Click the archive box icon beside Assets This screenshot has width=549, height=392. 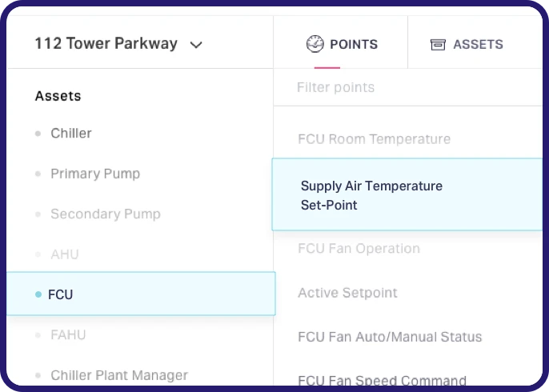[x=438, y=45]
